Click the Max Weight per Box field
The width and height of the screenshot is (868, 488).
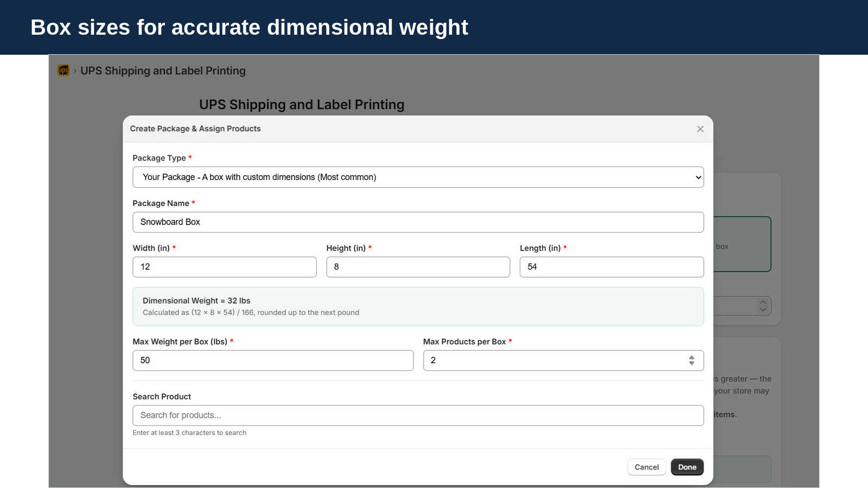point(273,361)
